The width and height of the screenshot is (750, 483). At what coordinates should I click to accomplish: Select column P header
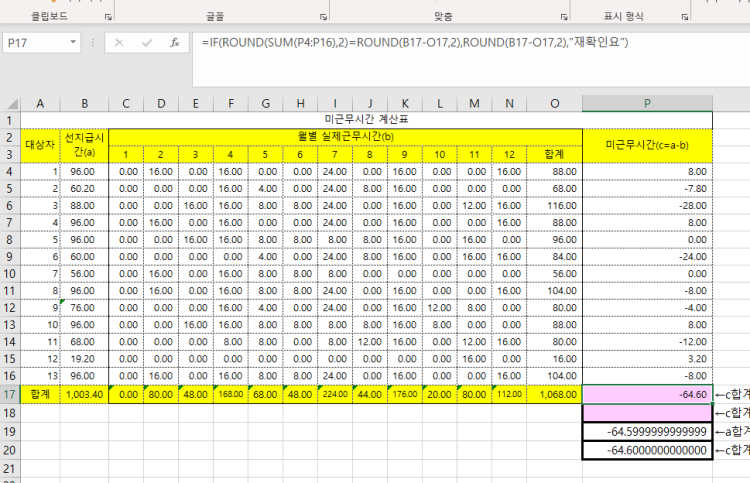[647, 103]
